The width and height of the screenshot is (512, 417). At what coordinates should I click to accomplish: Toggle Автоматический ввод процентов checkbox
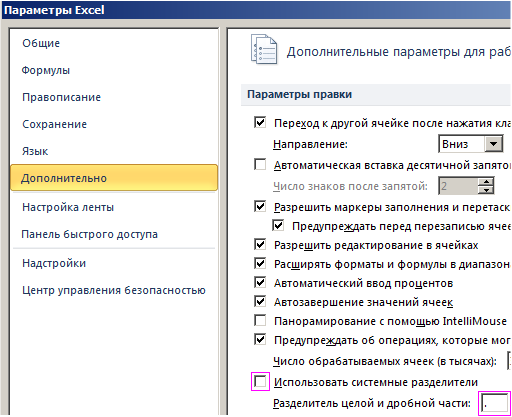point(260,282)
